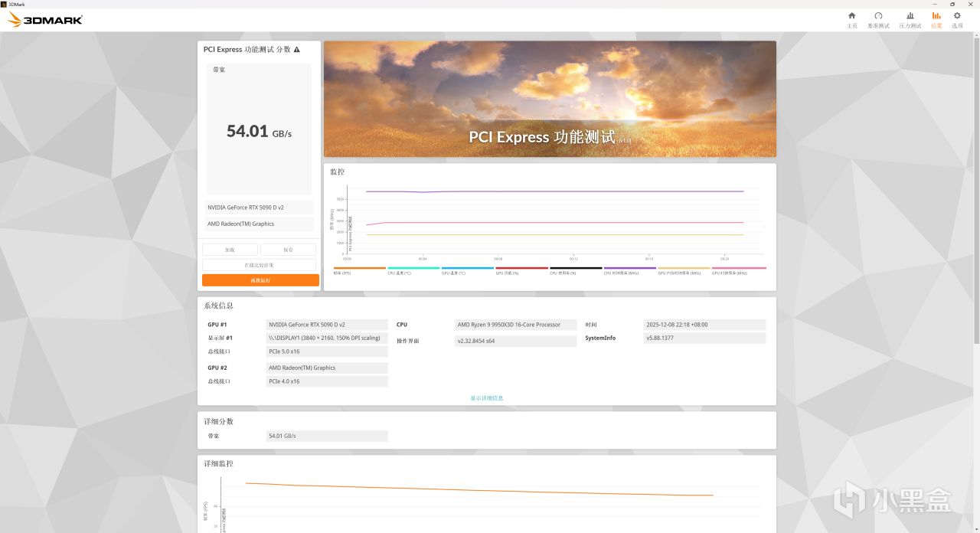Click the warning triangle next to 分数
The height and width of the screenshot is (533, 980).
[x=297, y=50]
